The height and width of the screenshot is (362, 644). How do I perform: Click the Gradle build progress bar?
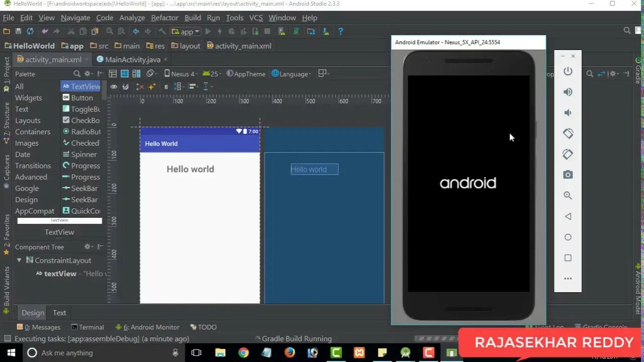436,339
